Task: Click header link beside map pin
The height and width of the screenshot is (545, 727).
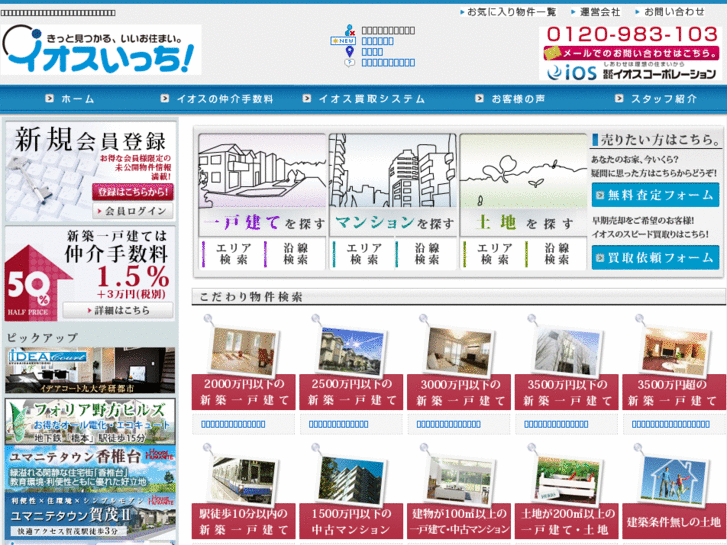Action: point(372,52)
